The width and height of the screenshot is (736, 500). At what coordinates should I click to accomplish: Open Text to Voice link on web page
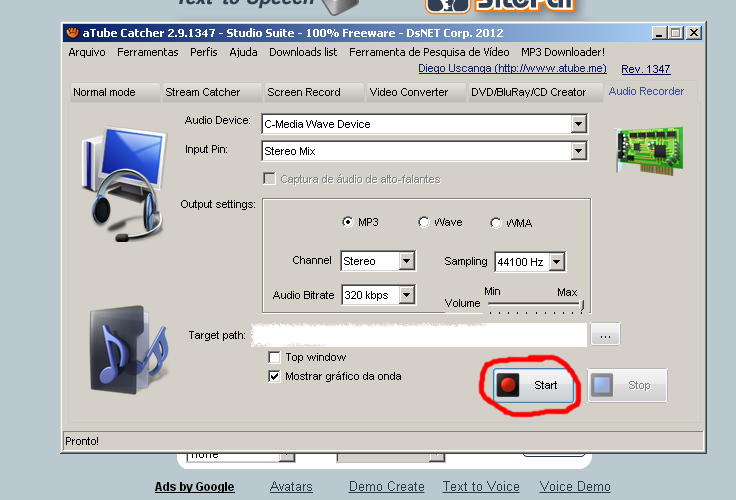[x=481, y=487]
